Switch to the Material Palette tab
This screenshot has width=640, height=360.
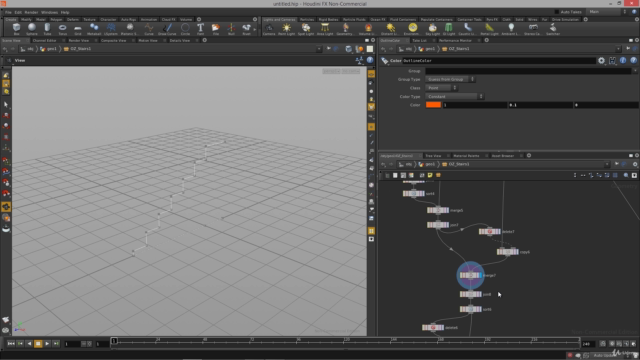pos(466,156)
